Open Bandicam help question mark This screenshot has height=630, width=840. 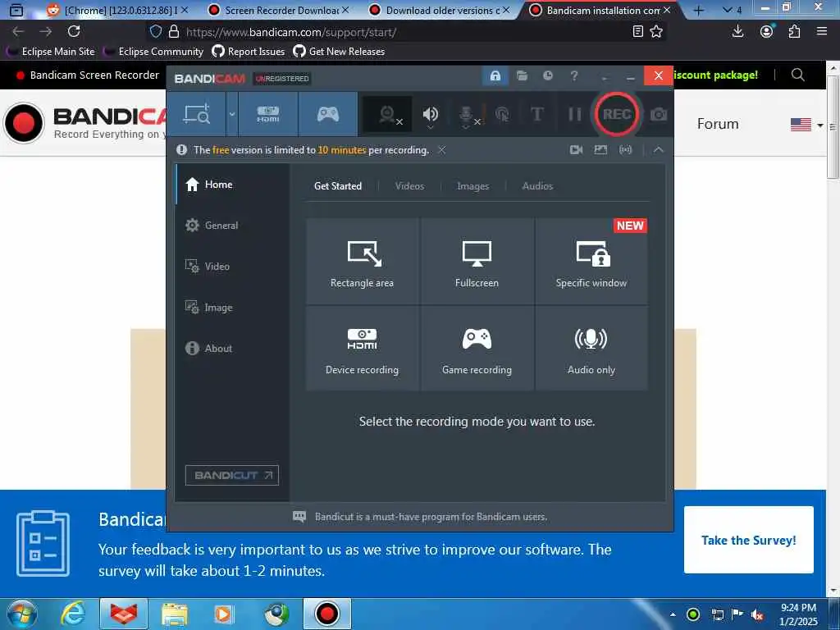tap(573, 75)
